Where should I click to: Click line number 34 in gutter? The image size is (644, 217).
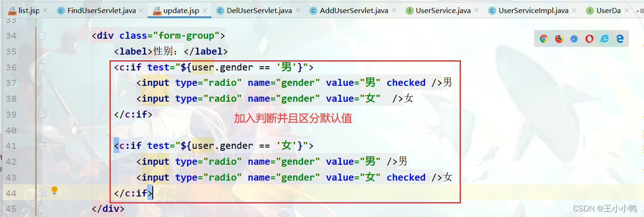tap(12, 36)
